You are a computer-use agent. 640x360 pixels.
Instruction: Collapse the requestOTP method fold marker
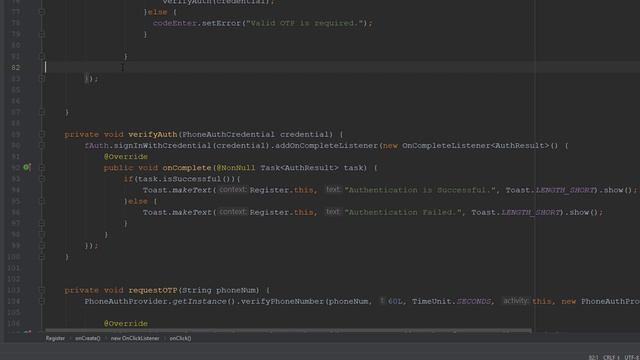(42, 290)
